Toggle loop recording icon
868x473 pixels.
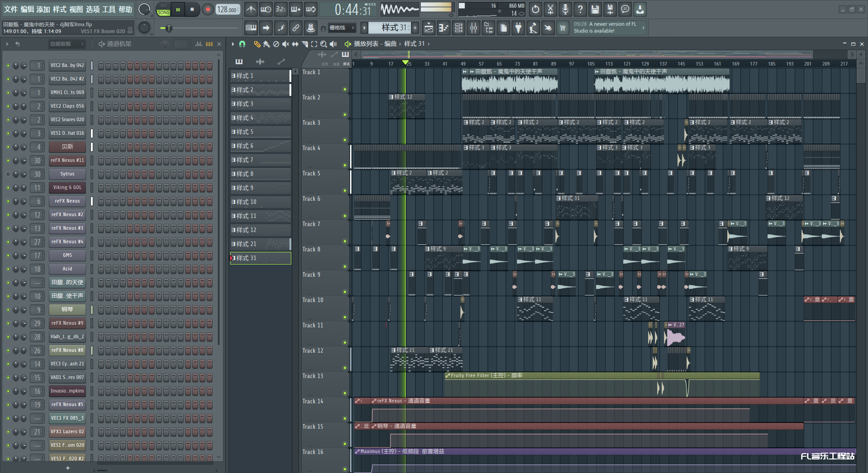pyautogui.click(x=311, y=9)
